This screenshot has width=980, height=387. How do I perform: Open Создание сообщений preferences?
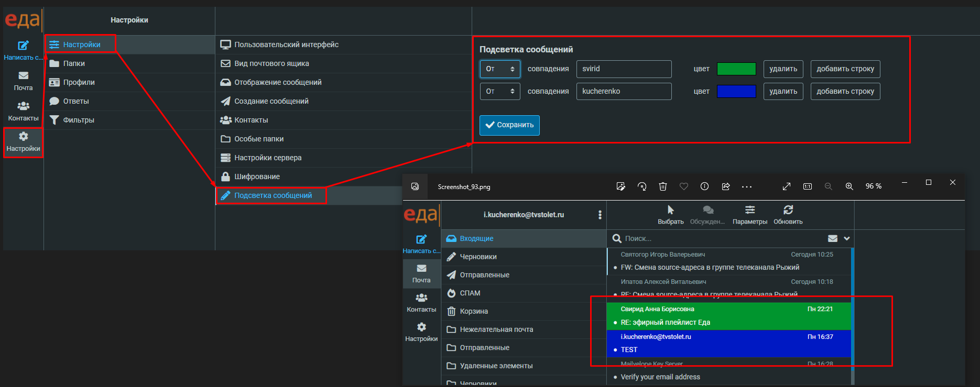pos(343,101)
